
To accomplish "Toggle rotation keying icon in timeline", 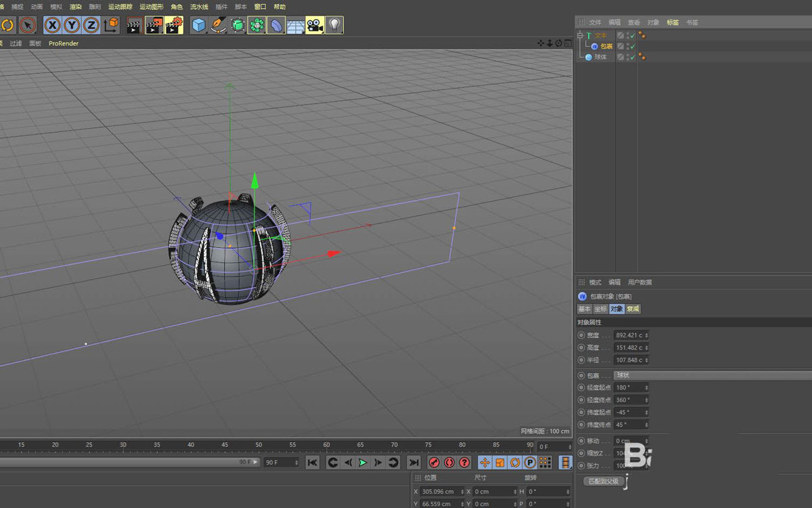I will point(514,463).
